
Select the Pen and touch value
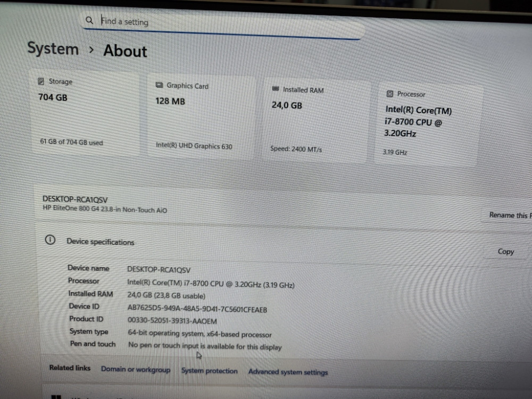click(x=205, y=346)
